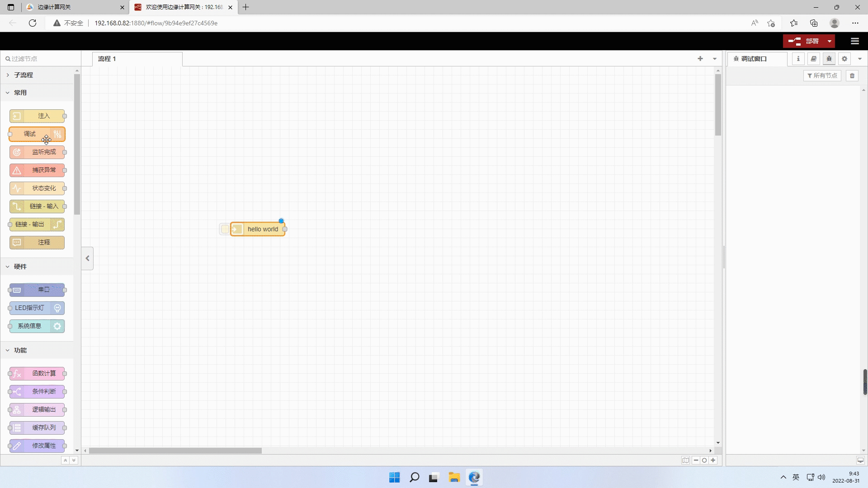The width and height of the screenshot is (868, 488).
Task: Click the debug messages bug icon
Action: coord(829,59)
